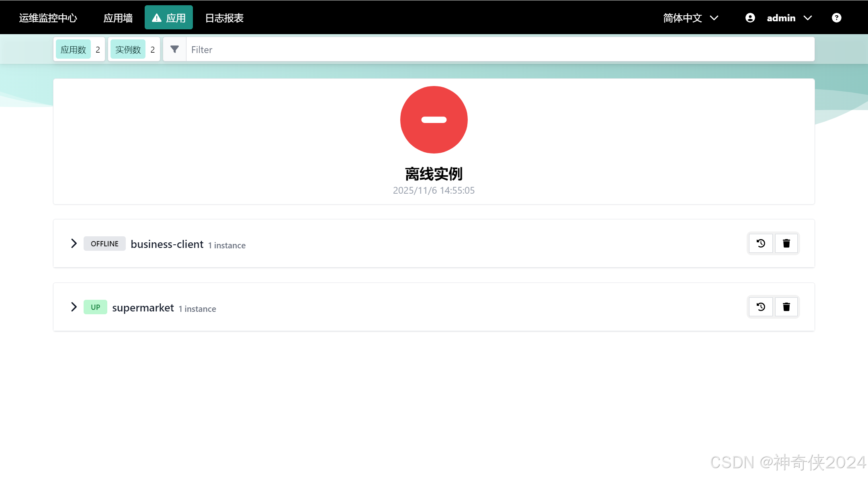Image resolution: width=868 pixels, height=477 pixels.
Task: Open the 日志报表 menu item
Action: click(x=224, y=18)
